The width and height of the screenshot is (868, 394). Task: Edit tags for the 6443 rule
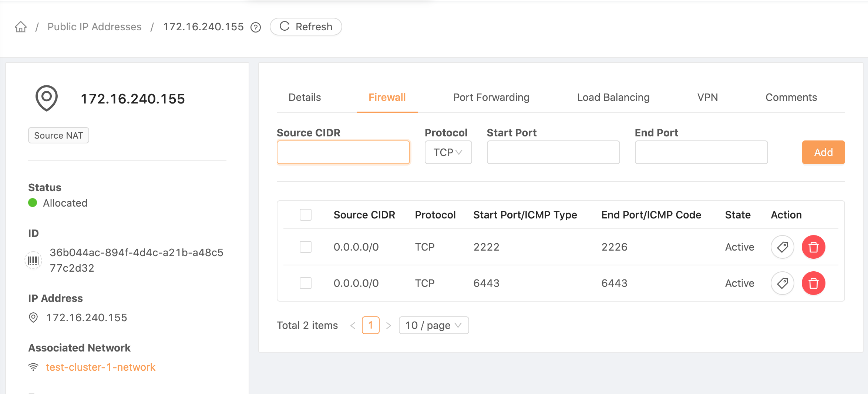tap(782, 283)
